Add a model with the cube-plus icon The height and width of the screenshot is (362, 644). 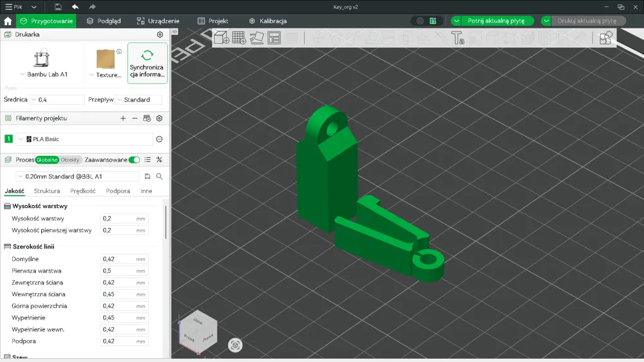[222, 38]
